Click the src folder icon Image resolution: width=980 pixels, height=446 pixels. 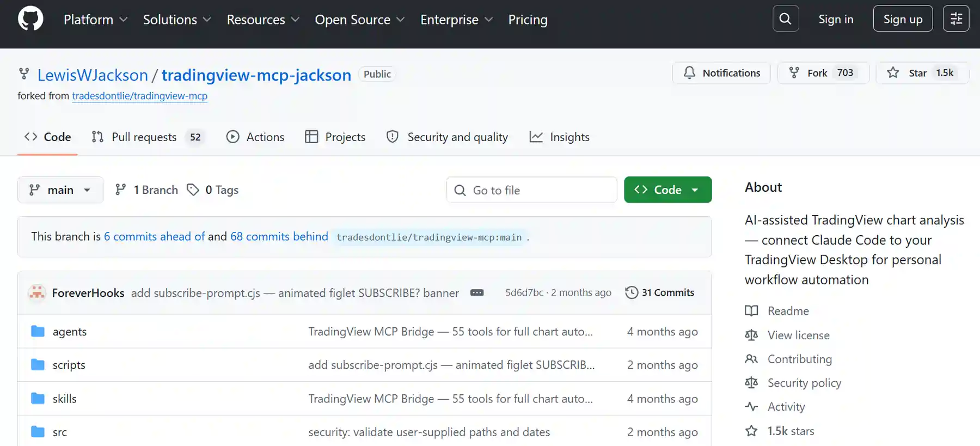(x=38, y=432)
